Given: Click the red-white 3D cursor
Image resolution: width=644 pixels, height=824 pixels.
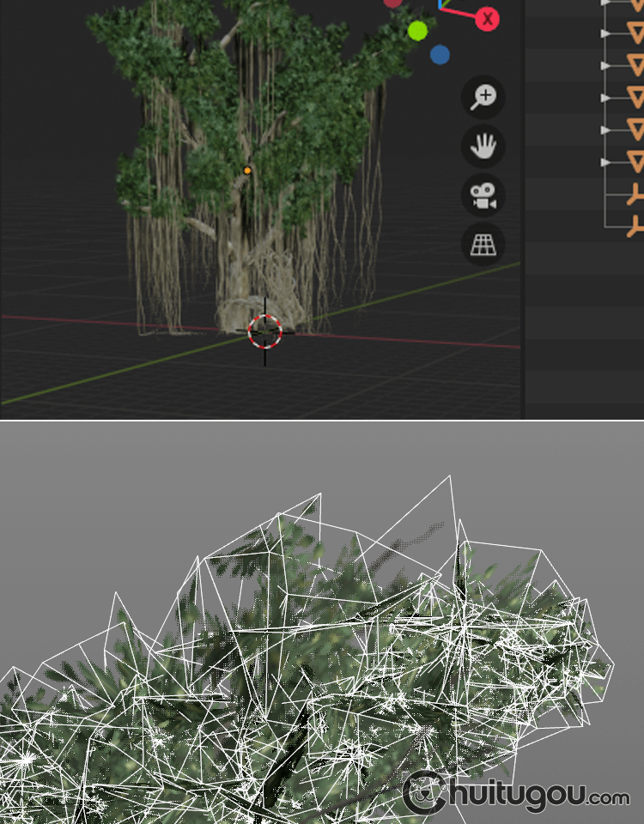Looking at the screenshot, I should click(x=264, y=331).
